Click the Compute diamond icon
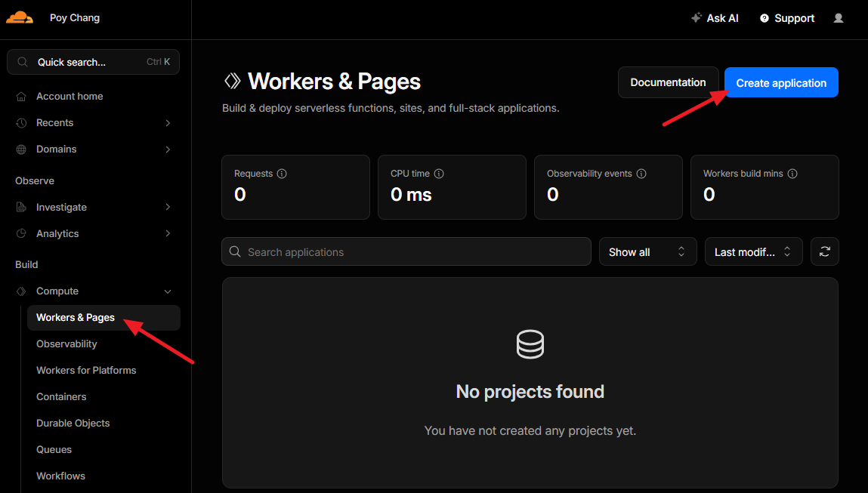868x493 pixels. (21, 291)
